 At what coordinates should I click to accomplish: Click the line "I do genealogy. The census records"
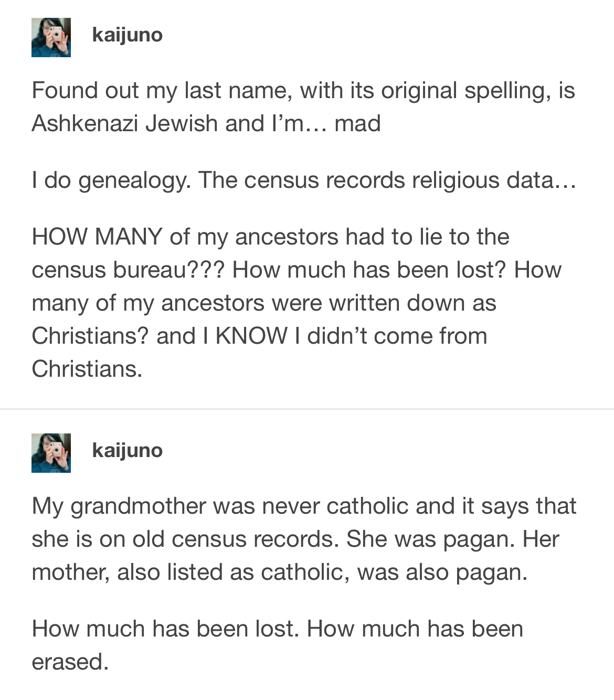click(304, 181)
